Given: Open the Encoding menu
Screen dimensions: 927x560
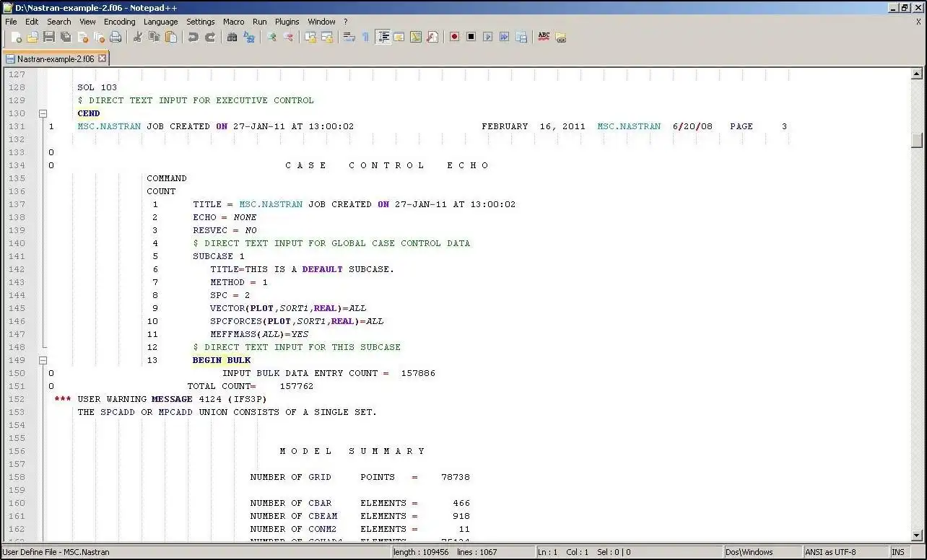Looking at the screenshot, I should [x=119, y=22].
